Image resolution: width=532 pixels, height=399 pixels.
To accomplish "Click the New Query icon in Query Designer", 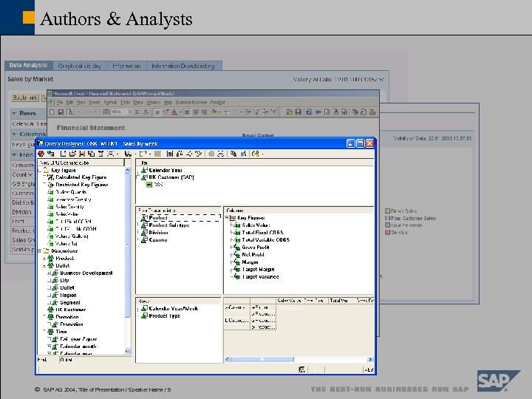I will click(x=63, y=154).
